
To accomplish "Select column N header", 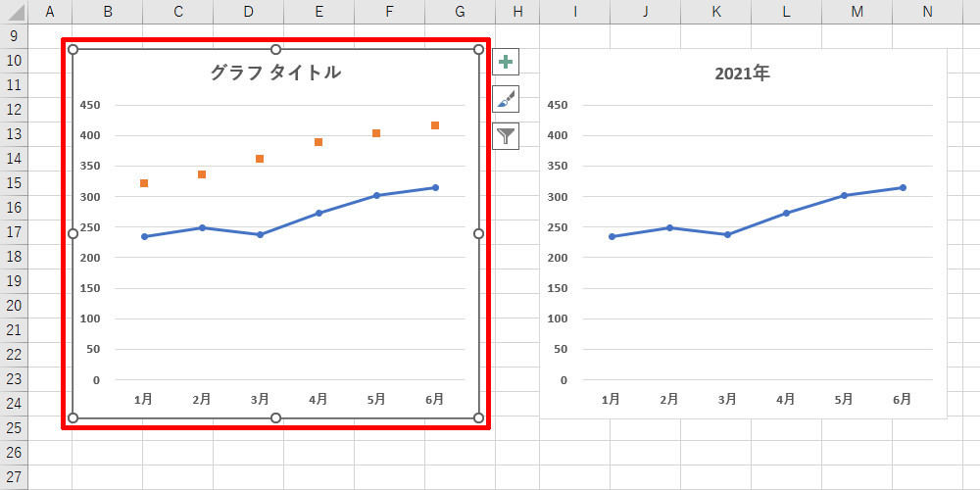I will (x=927, y=11).
